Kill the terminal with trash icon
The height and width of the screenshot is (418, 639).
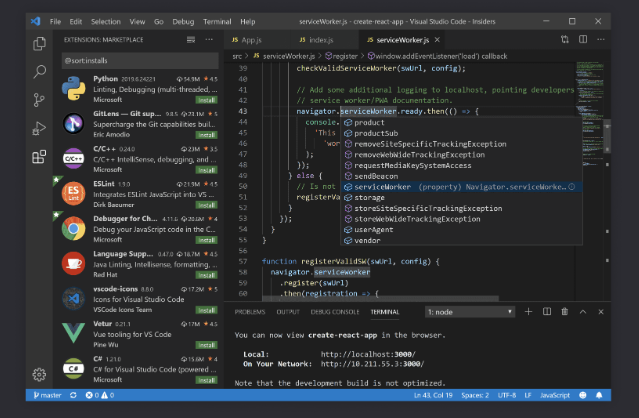(x=564, y=312)
